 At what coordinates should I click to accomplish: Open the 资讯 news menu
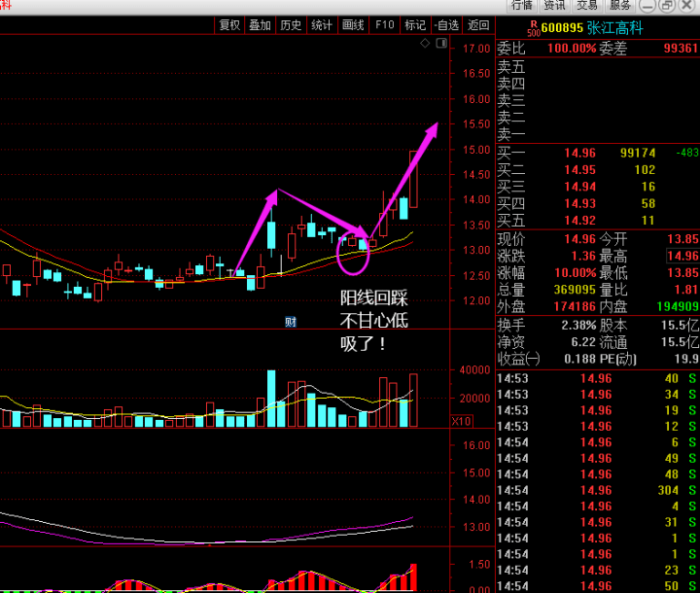pyautogui.click(x=555, y=5)
